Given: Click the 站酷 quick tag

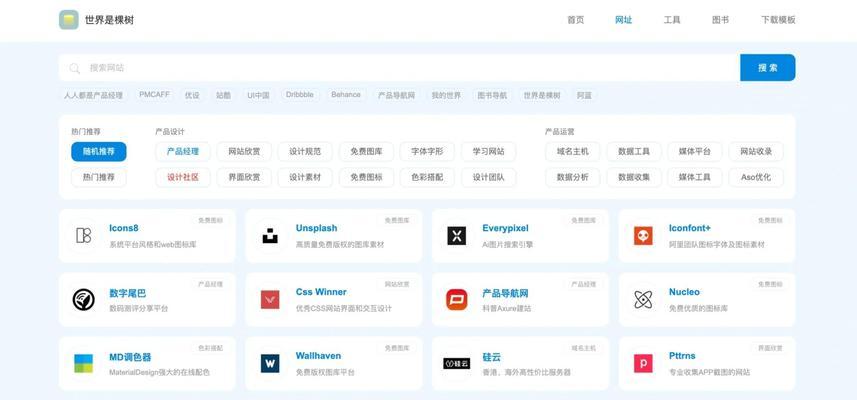Looking at the screenshot, I should tap(223, 95).
